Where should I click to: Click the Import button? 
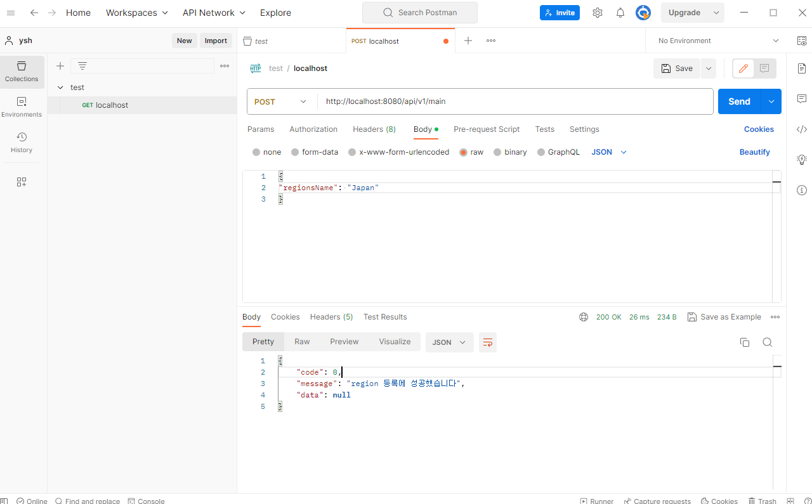tap(216, 41)
